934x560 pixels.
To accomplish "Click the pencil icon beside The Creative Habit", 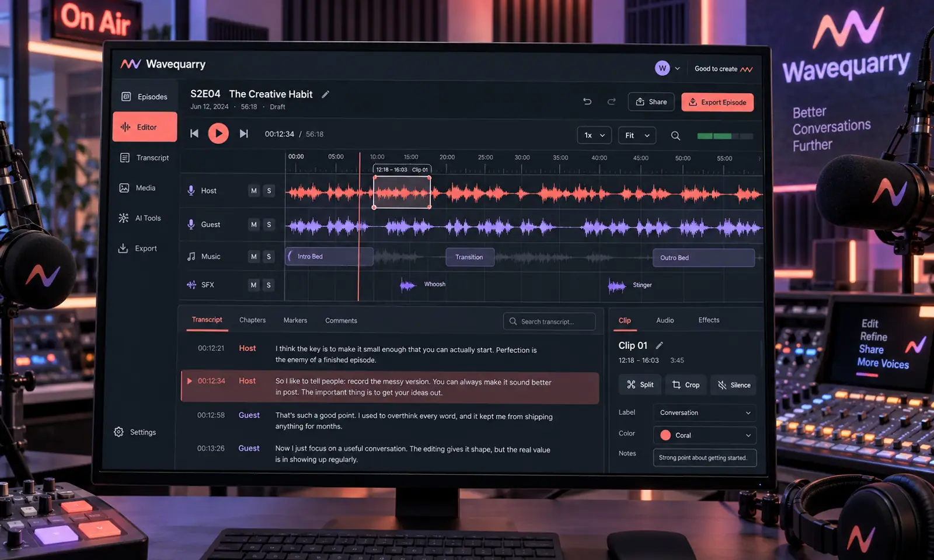I will [x=326, y=94].
